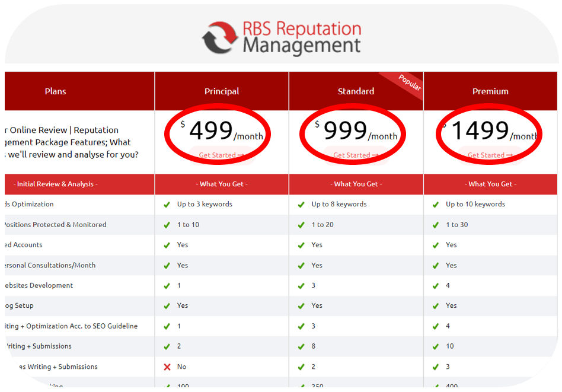
Task: Click Get Started under Principal plan
Action: coord(222,155)
